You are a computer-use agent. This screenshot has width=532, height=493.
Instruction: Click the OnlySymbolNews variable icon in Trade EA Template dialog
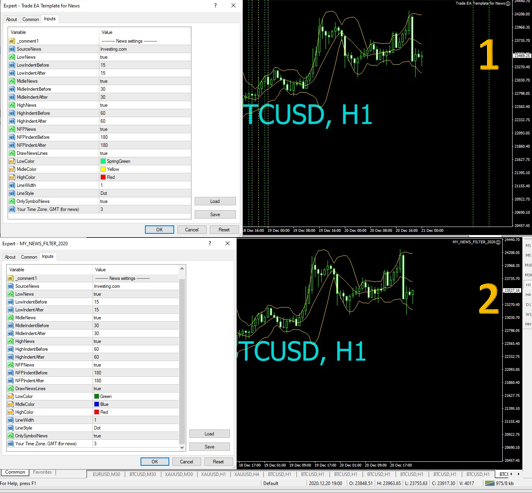tap(12, 201)
